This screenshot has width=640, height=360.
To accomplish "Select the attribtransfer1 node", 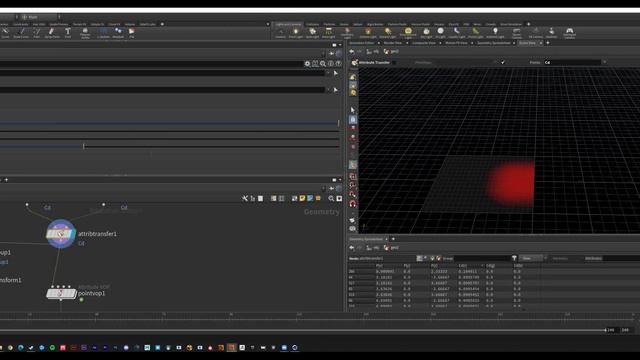I will pyautogui.click(x=60, y=234).
